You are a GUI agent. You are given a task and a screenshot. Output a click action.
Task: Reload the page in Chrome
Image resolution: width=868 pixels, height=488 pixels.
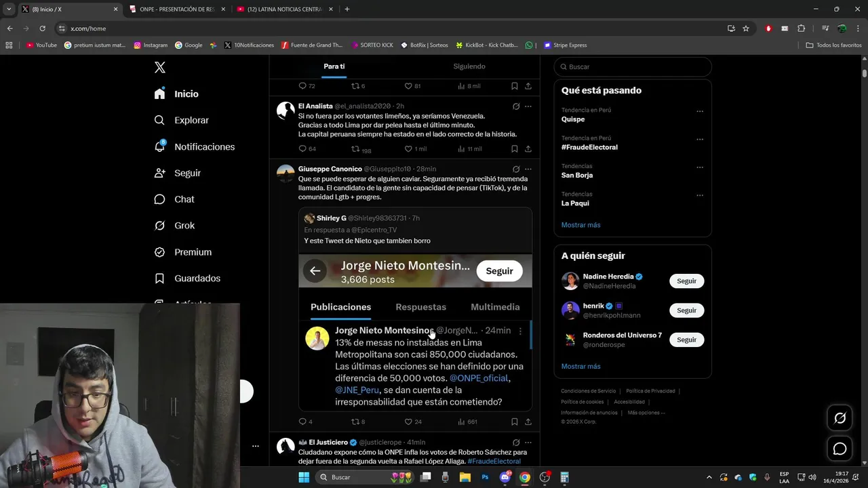point(42,28)
